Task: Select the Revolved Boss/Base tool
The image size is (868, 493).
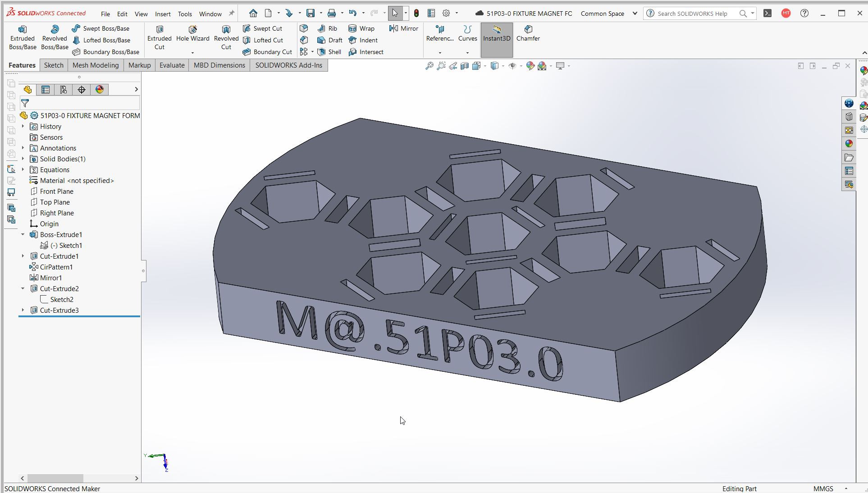Action: pyautogui.click(x=55, y=37)
